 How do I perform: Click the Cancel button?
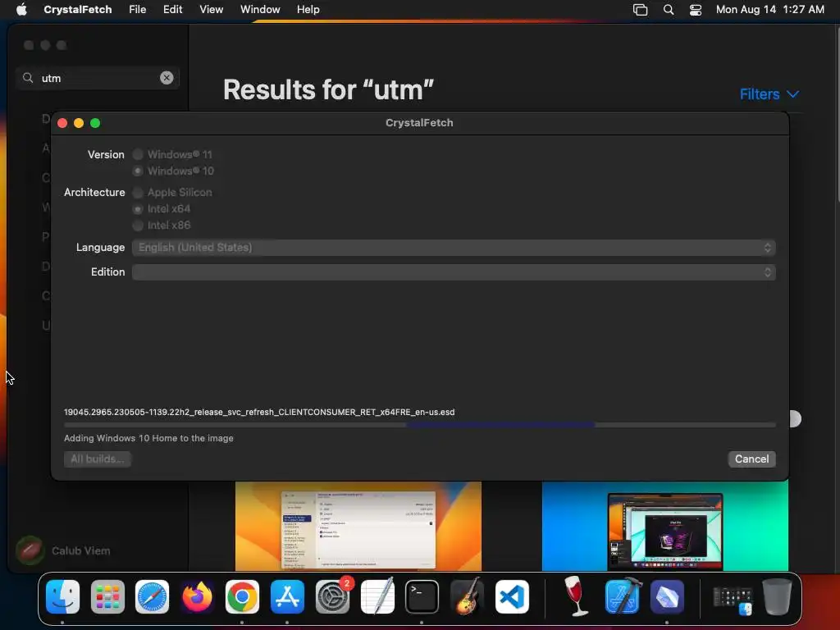click(x=751, y=459)
